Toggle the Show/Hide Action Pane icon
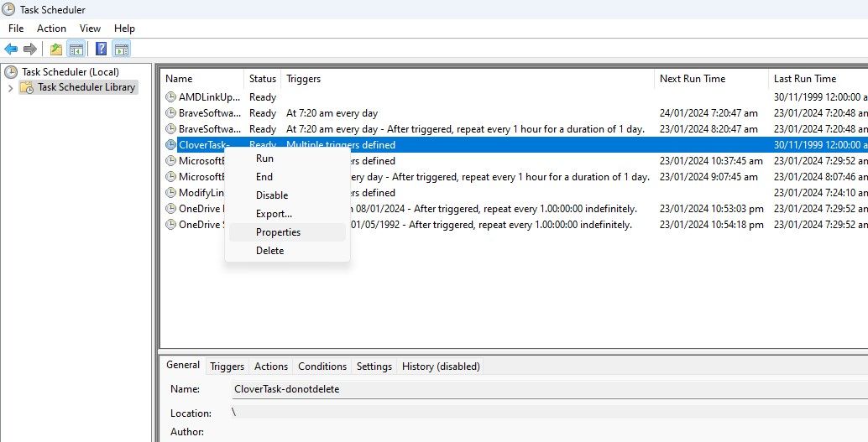This screenshot has width=868, height=442. click(122, 49)
